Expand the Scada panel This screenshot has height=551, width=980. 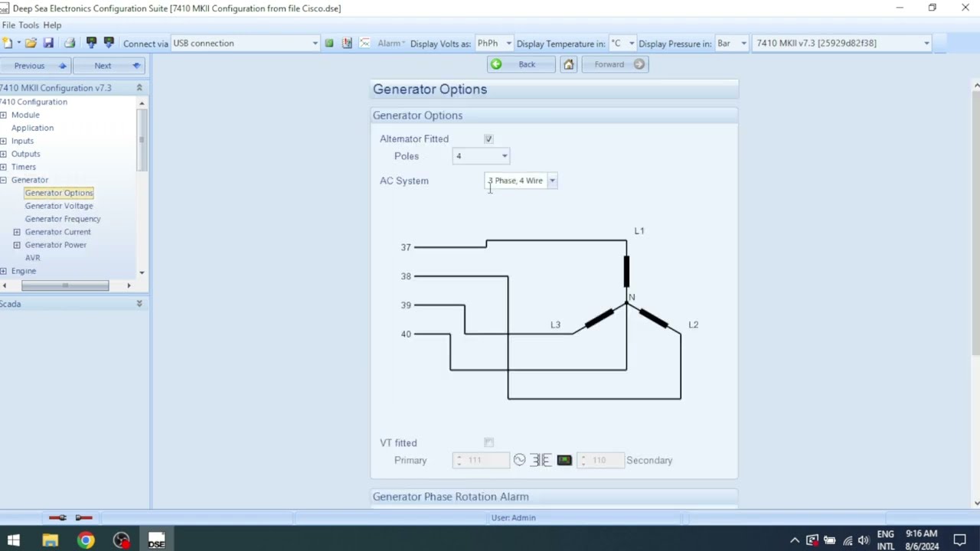point(139,304)
